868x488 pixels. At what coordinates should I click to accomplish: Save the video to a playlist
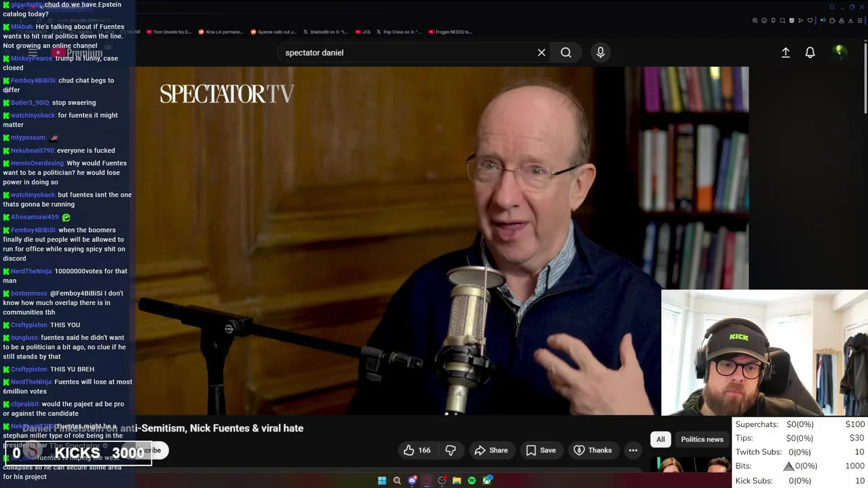tap(540, 450)
